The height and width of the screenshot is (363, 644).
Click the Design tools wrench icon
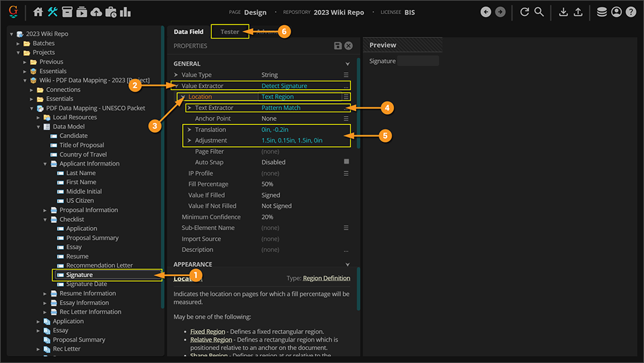point(53,12)
